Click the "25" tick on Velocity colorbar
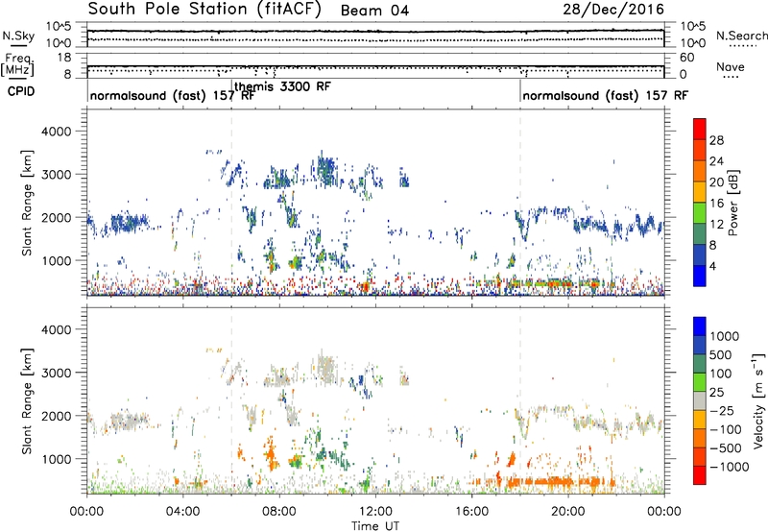 click(716, 392)
